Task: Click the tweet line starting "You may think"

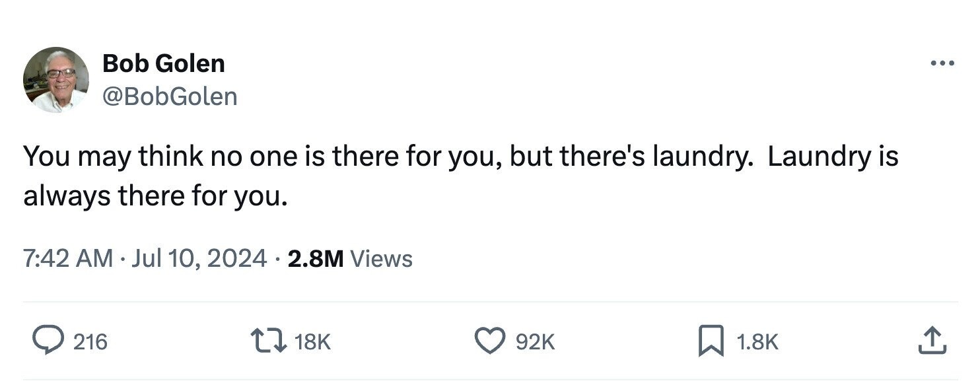Action: pyautogui.click(x=461, y=157)
